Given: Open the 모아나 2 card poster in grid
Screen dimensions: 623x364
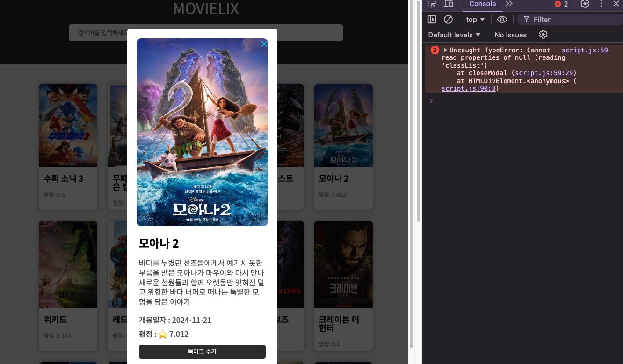Looking at the screenshot, I should pos(343,125).
